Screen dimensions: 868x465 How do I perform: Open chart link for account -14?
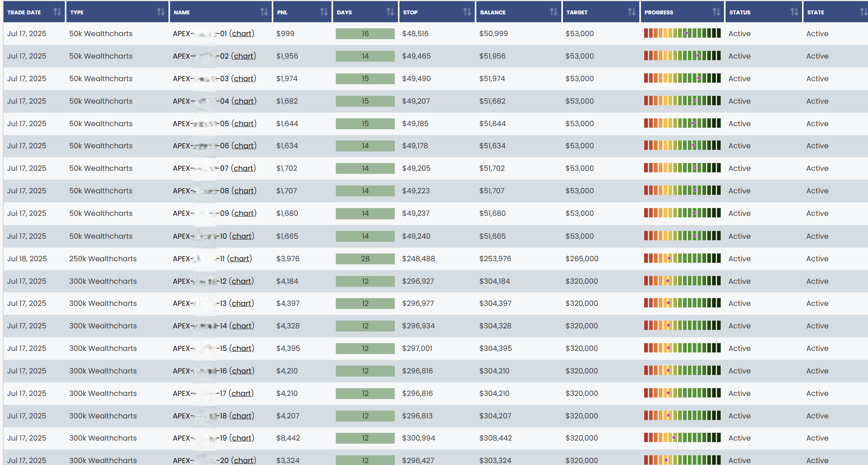point(241,326)
